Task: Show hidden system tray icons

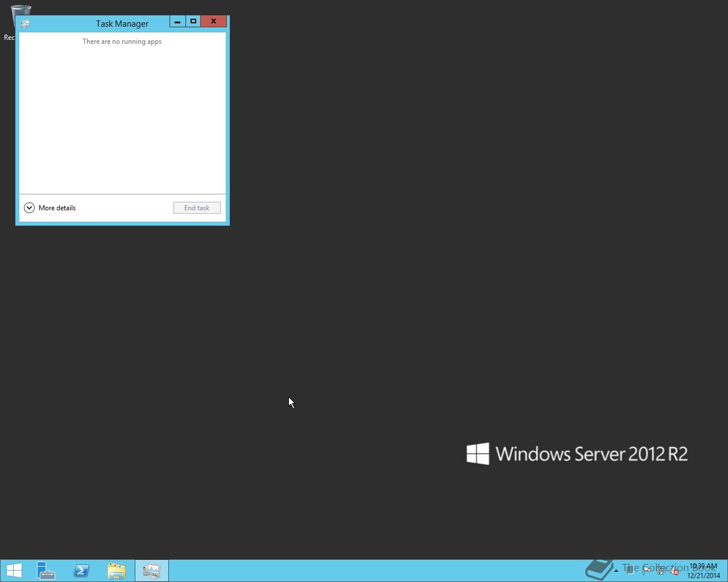Action: 616,571
